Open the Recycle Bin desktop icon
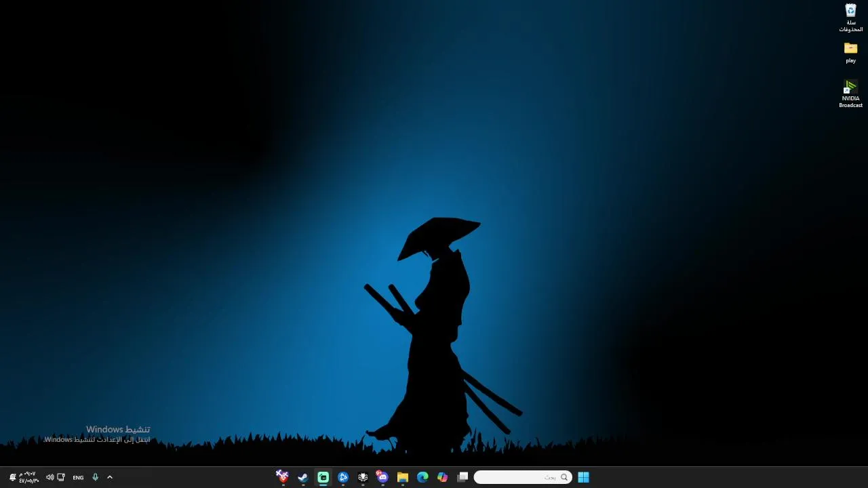 coord(850,18)
